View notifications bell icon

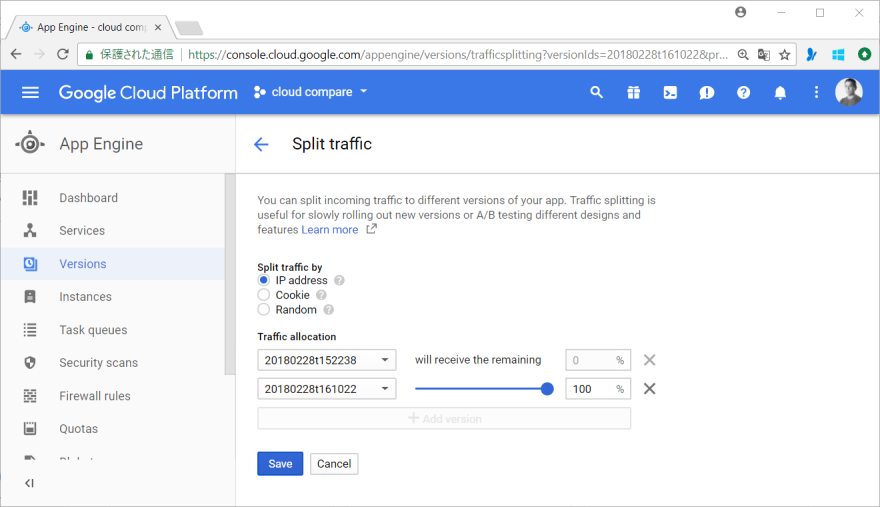point(780,93)
